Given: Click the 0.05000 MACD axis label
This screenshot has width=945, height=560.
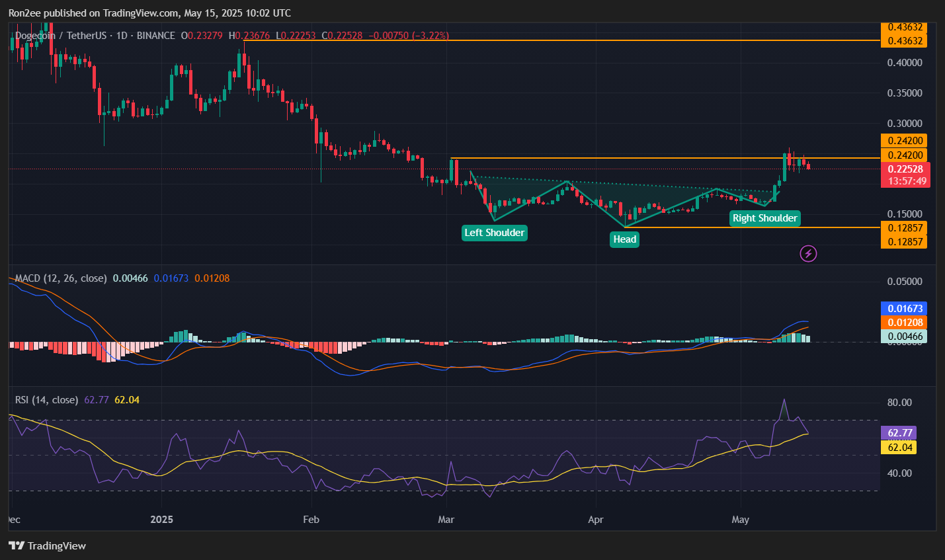Looking at the screenshot, I should click(905, 282).
